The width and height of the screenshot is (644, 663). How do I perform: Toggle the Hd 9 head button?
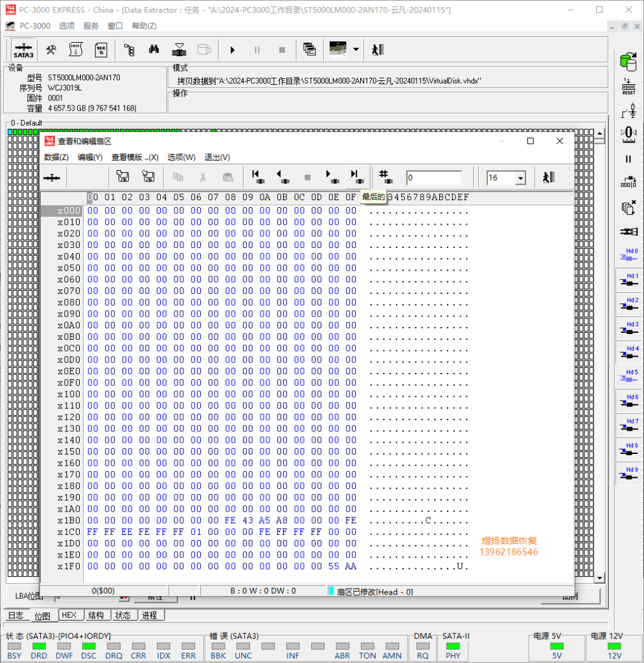[628, 473]
